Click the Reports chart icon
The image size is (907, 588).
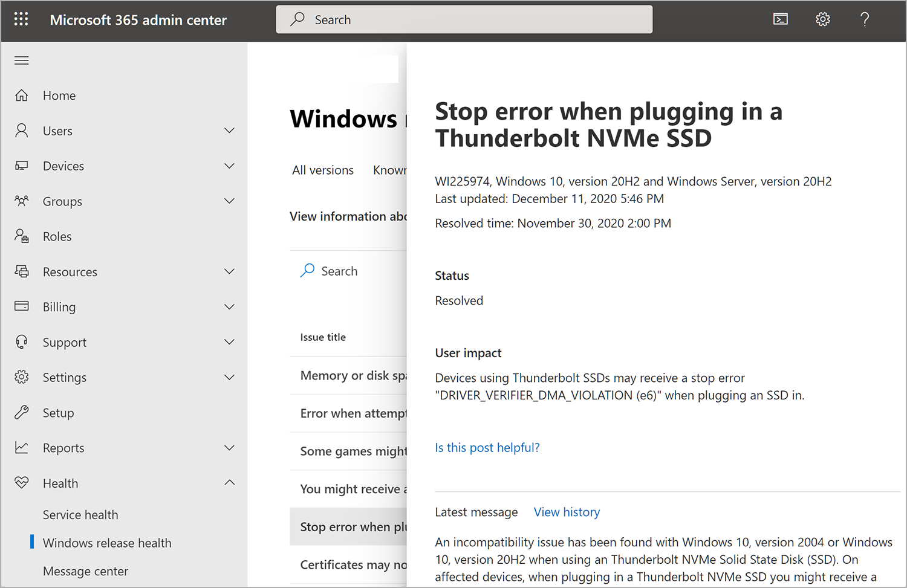(x=21, y=447)
